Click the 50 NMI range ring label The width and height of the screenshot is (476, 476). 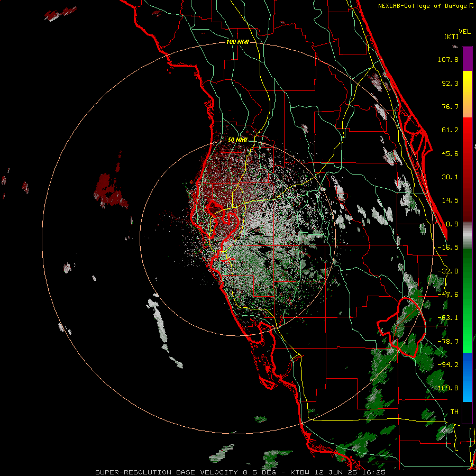tap(237, 140)
